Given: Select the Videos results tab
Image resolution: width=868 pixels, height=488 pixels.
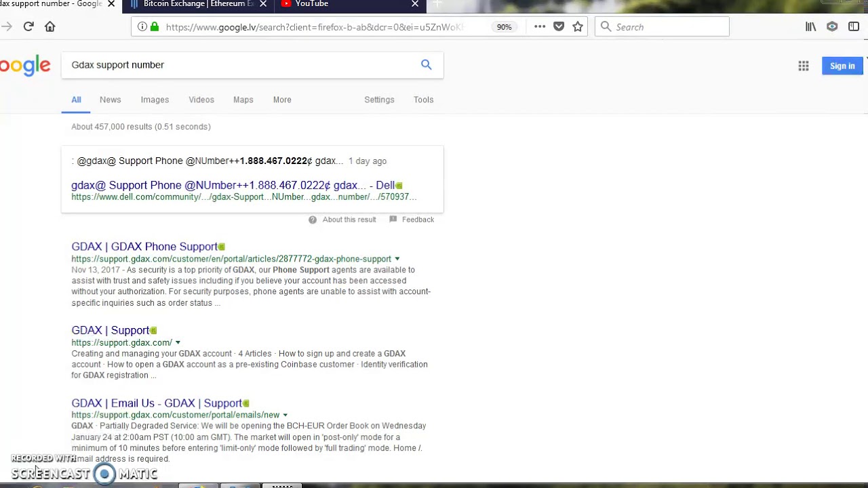Looking at the screenshot, I should point(201,100).
